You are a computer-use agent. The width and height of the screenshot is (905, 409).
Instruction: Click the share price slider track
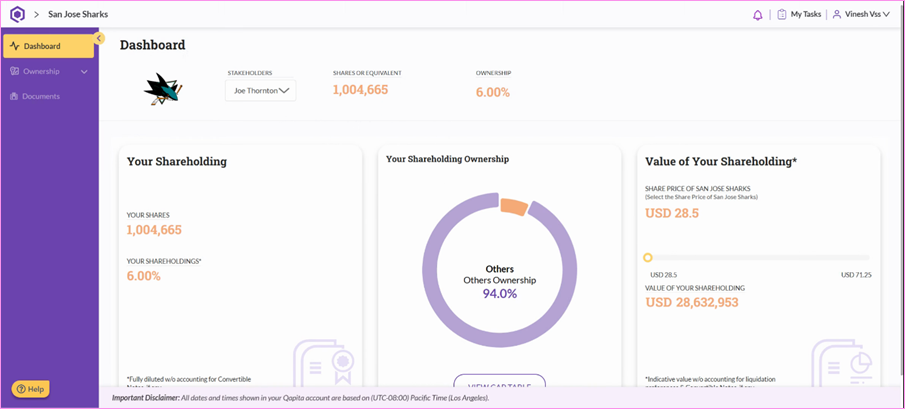click(757, 257)
